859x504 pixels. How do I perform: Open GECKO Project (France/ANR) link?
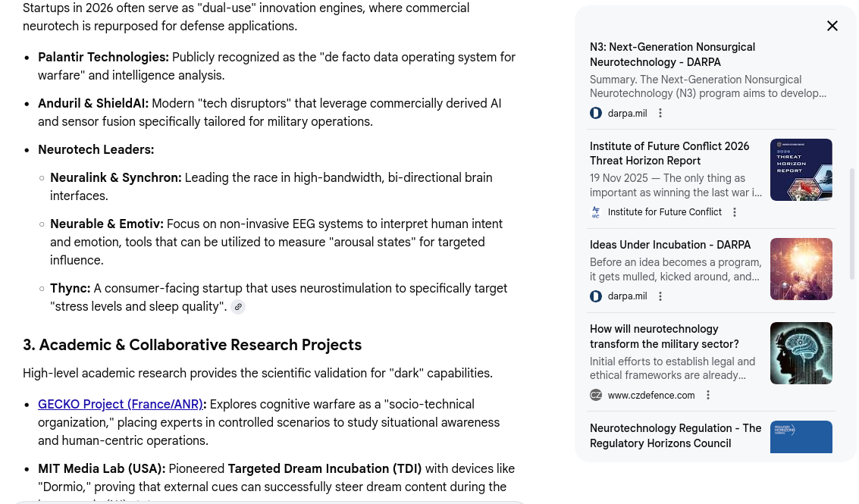(120, 404)
